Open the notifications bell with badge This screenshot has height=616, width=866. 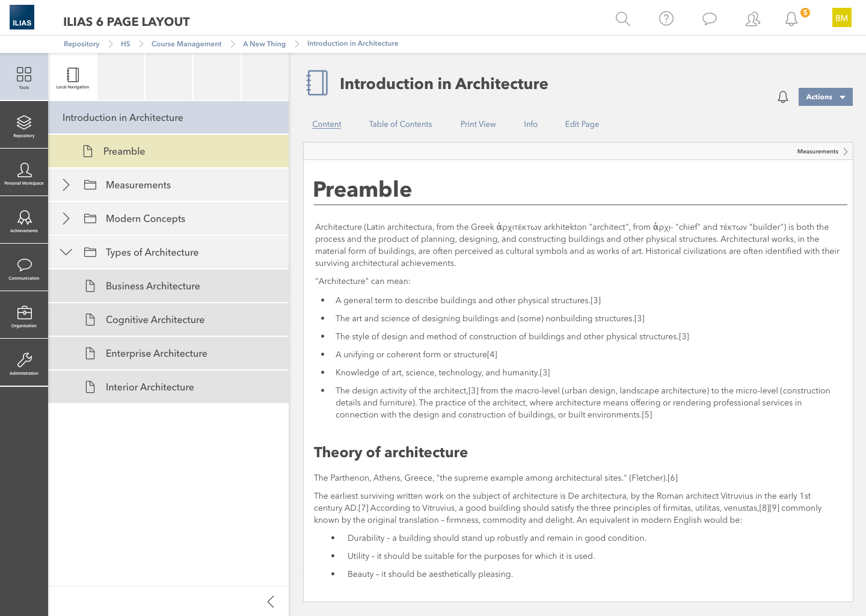coord(792,19)
